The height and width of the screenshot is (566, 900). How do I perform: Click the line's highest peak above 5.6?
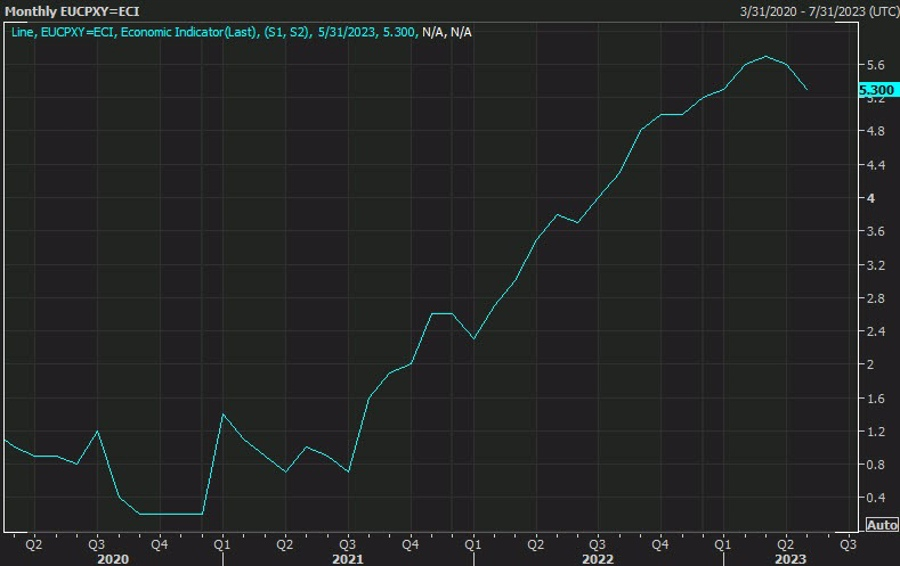pyautogui.click(x=766, y=56)
